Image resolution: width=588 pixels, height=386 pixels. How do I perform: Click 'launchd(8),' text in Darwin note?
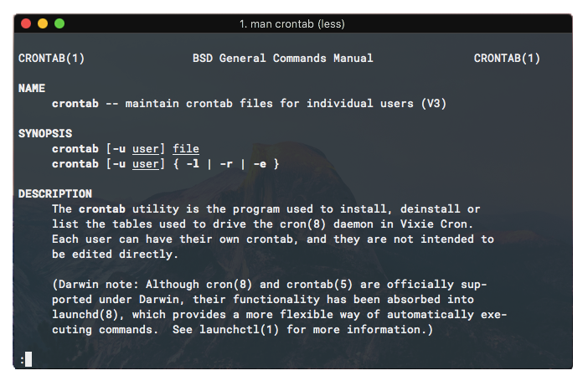click(89, 314)
